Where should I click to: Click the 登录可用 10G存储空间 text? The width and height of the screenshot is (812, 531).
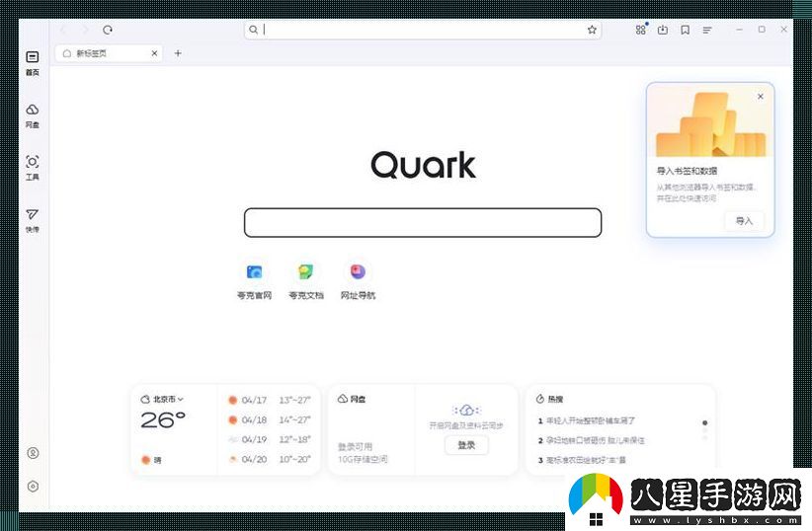click(x=363, y=453)
